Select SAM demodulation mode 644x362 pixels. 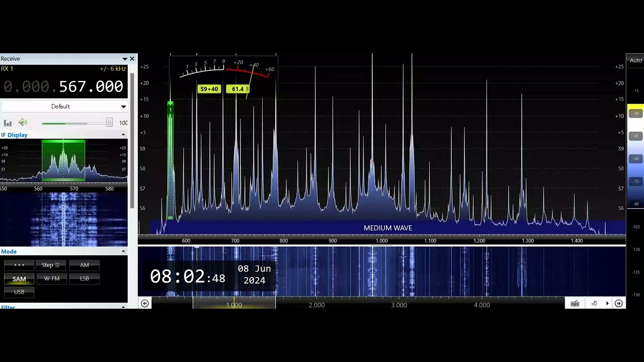tap(19, 279)
